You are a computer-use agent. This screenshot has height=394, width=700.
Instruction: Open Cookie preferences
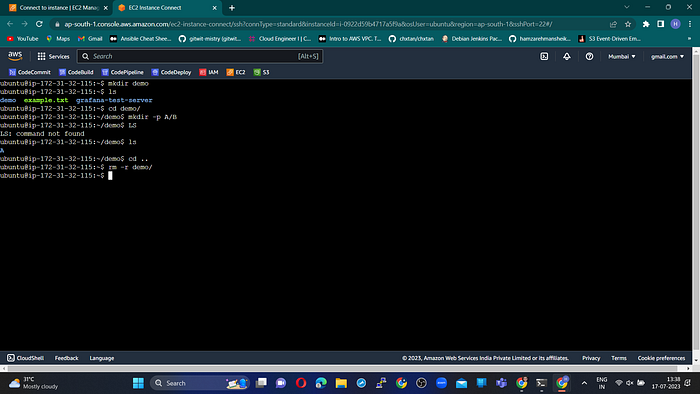tap(661, 358)
